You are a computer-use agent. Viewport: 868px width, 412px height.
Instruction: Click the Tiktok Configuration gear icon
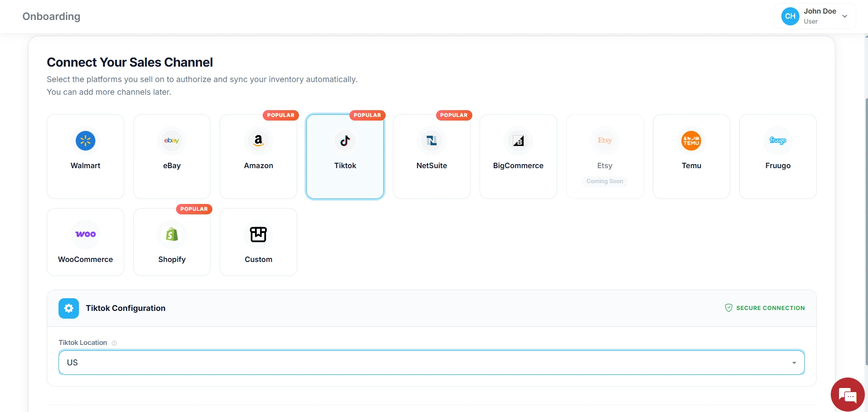(x=69, y=308)
